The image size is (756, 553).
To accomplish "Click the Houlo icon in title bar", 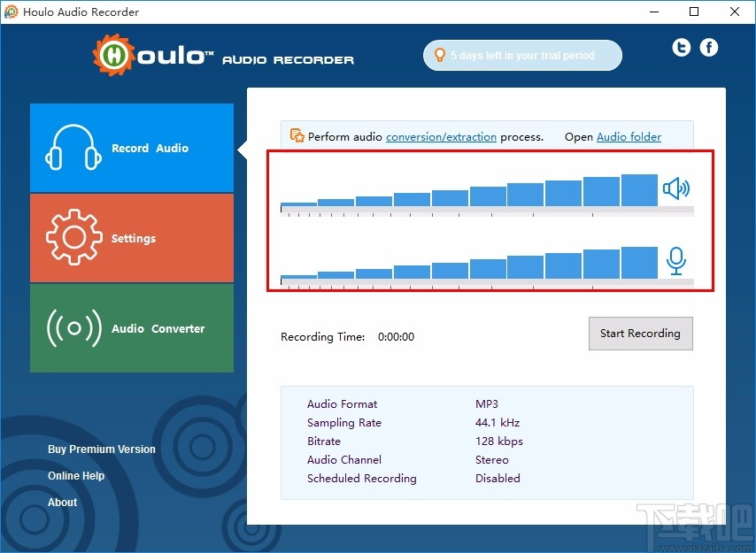I will (11, 12).
